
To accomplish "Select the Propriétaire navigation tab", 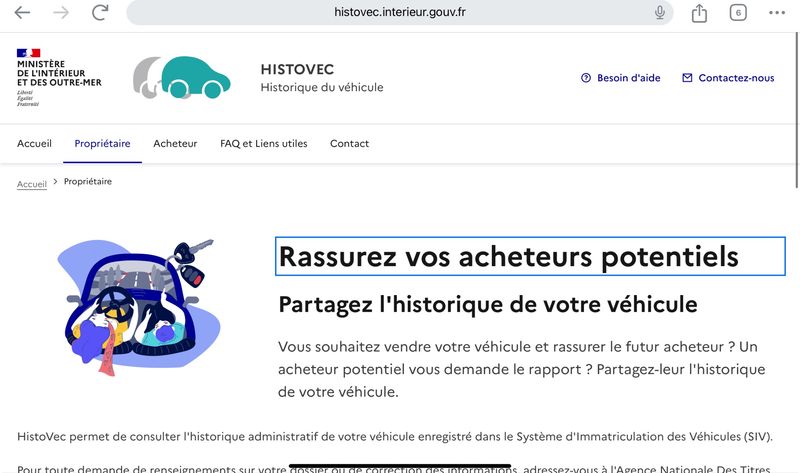I will tap(103, 143).
